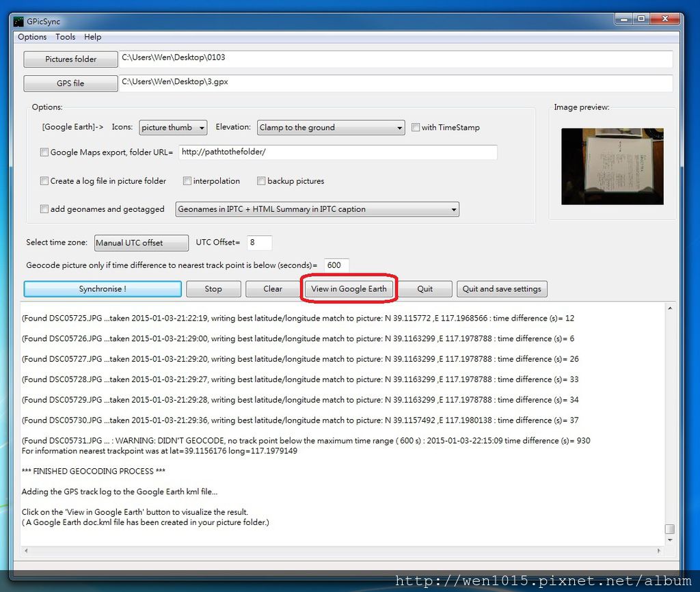The width and height of the screenshot is (700, 592).
Task: Click the GPS file path field
Action: [x=396, y=83]
